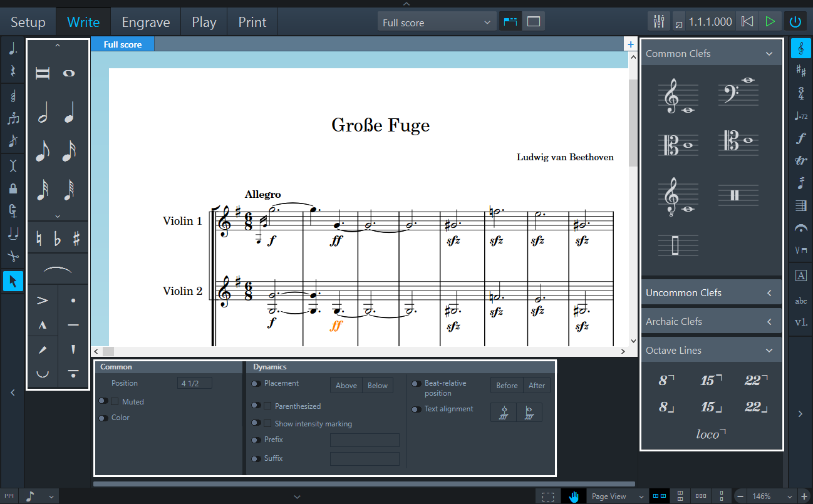Open the Dynamics panel with the f icon

click(x=800, y=138)
